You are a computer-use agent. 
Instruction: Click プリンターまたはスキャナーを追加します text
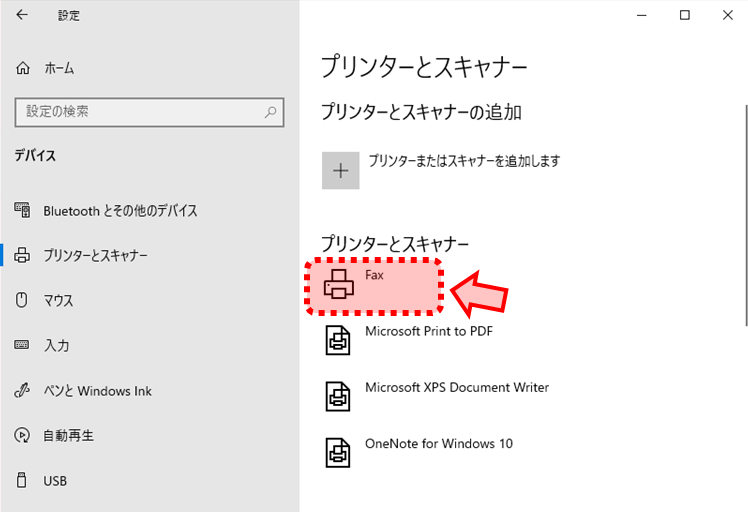[x=464, y=160]
